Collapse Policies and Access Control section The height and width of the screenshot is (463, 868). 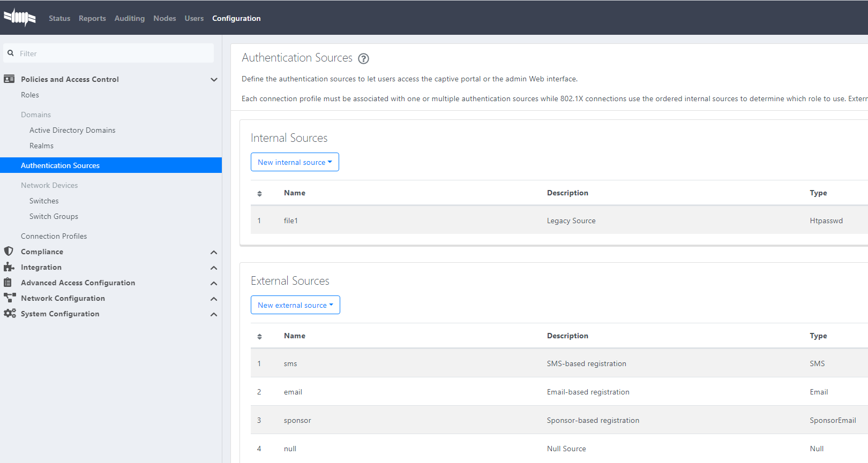pyautogui.click(x=214, y=80)
